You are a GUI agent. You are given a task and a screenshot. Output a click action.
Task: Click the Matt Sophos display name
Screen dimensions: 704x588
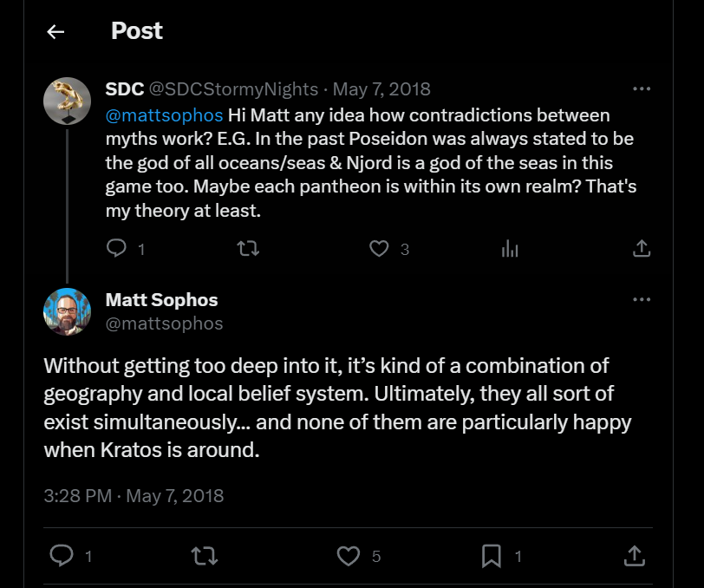(x=161, y=300)
